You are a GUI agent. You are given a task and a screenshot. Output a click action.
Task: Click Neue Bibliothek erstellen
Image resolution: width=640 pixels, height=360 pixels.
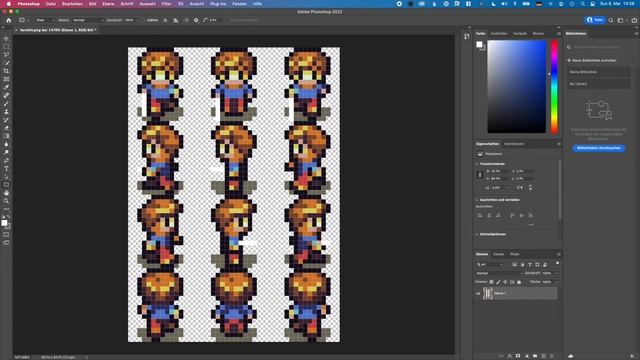[592, 60]
